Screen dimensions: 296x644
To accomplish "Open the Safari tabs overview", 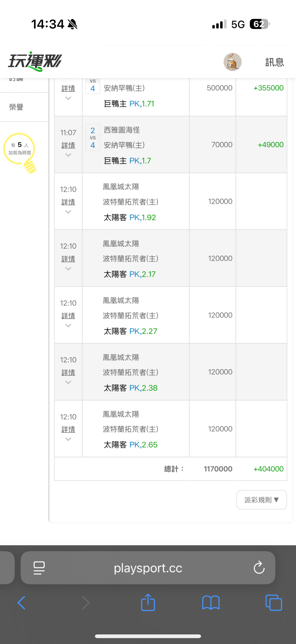I will pos(274,603).
